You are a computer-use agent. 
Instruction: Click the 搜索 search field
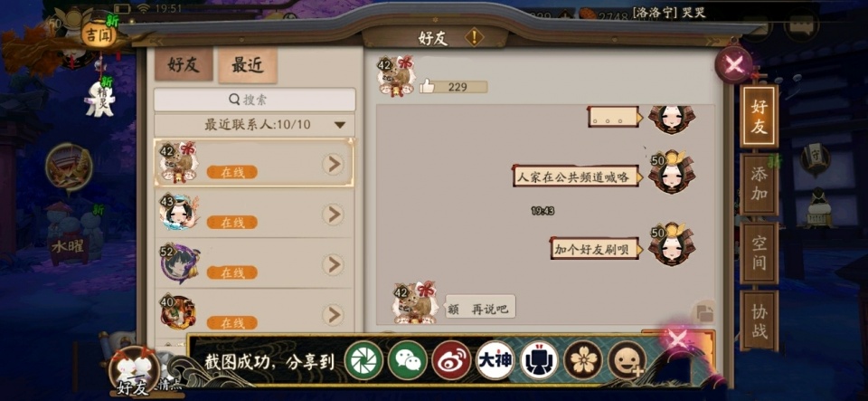click(255, 100)
